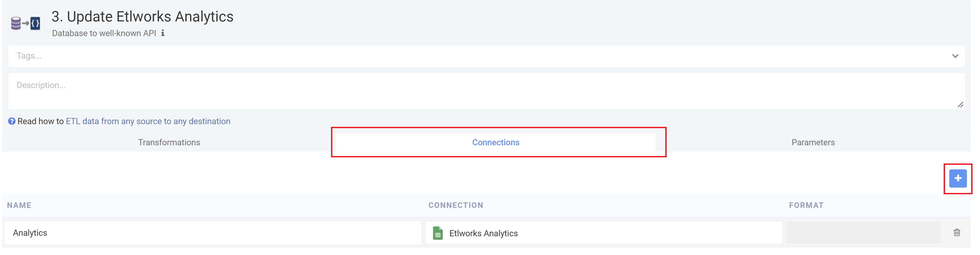
Task: Click the green spreadsheet icon for Etlworks Analytics
Action: (x=438, y=233)
